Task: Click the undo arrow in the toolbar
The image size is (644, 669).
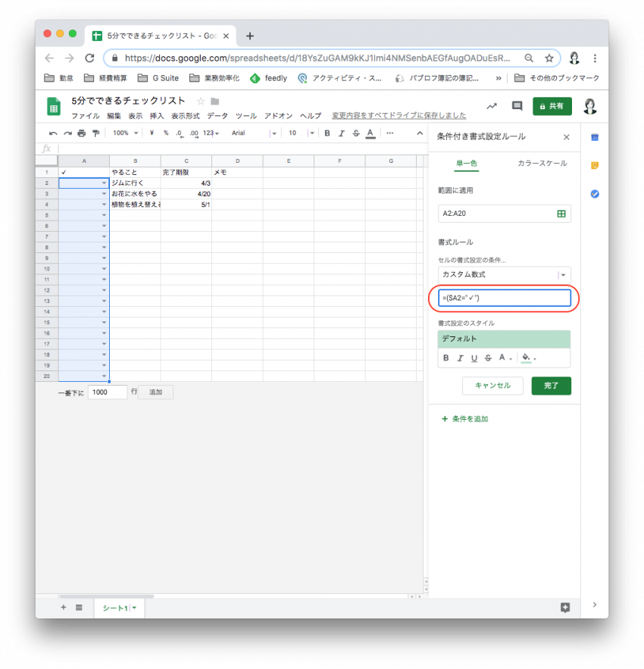Action: coord(53,133)
